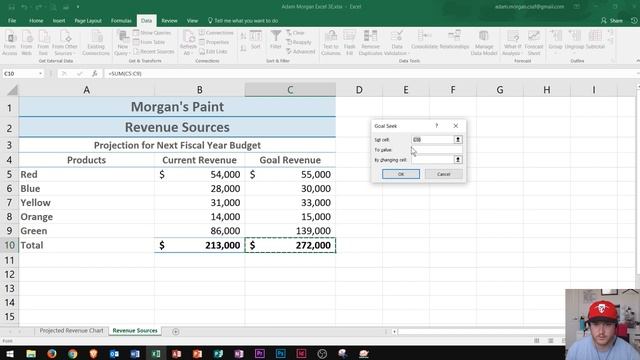The width and height of the screenshot is (640, 360).
Task: Click the To value field in Goal Seek
Action: click(x=437, y=150)
